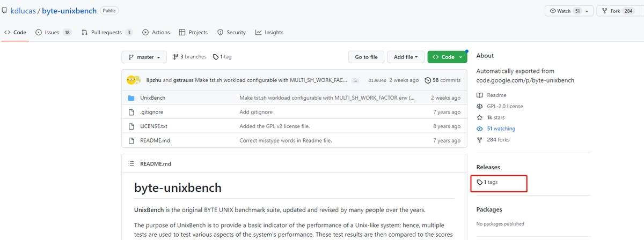Click the Pull requests count badge 3
Screen dimensions: 644x240
click(x=129, y=33)
